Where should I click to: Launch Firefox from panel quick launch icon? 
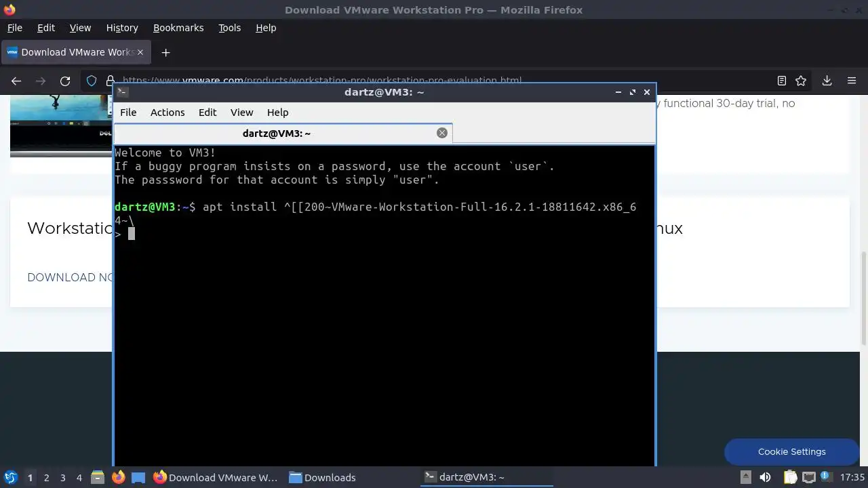coord(118,478)
